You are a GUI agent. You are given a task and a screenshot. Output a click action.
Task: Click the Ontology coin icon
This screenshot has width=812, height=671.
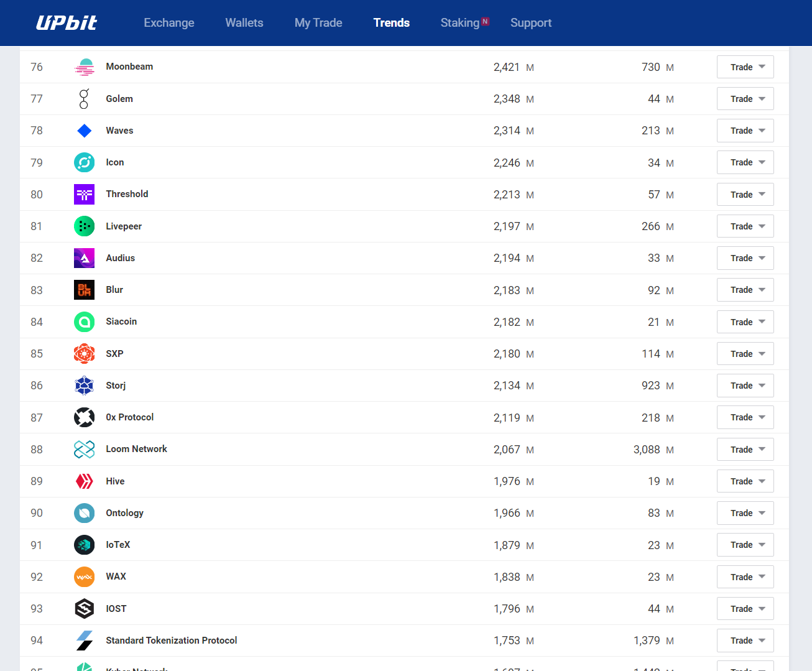[85, 513]
